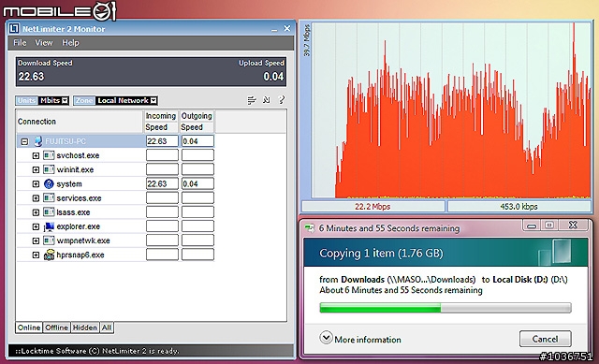Click FUJITSU-PC incoming speed 22.63 field
This screenshot has width=599, height=364.
point(162,141)
